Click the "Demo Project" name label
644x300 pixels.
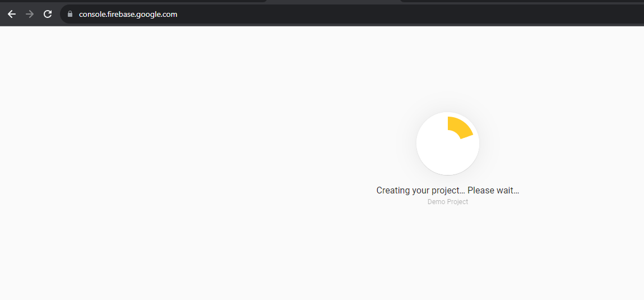pyautogui.click(x=448, y=202)
